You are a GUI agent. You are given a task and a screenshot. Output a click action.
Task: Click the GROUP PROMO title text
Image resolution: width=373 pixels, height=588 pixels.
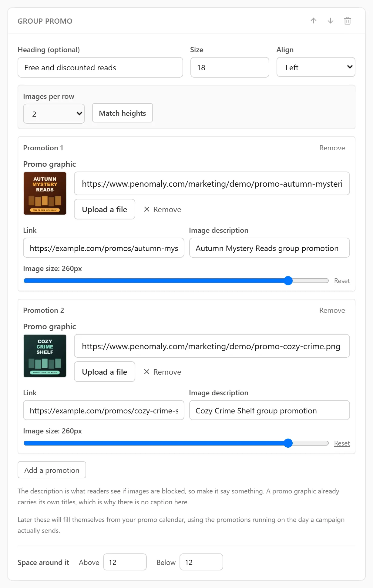tap(45, 21)
